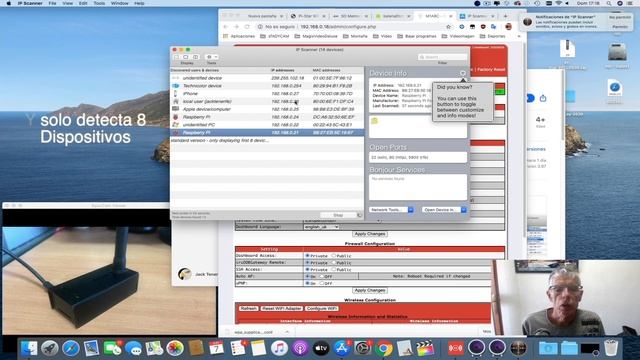The height and width of the screenshot is (360, 640).
Task: Open Maps in the Dock
Action: pos(154,348)
